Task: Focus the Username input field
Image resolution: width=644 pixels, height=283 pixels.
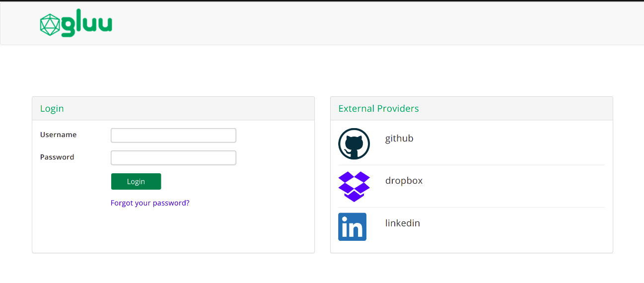Action: 173,136
